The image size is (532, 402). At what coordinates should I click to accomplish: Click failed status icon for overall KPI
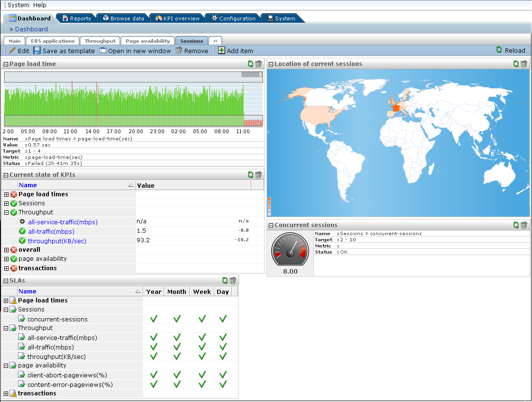14,250
